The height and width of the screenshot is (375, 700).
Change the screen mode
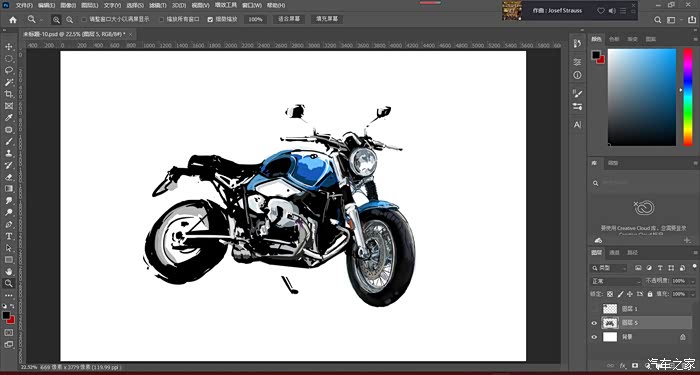coord(8,344)
